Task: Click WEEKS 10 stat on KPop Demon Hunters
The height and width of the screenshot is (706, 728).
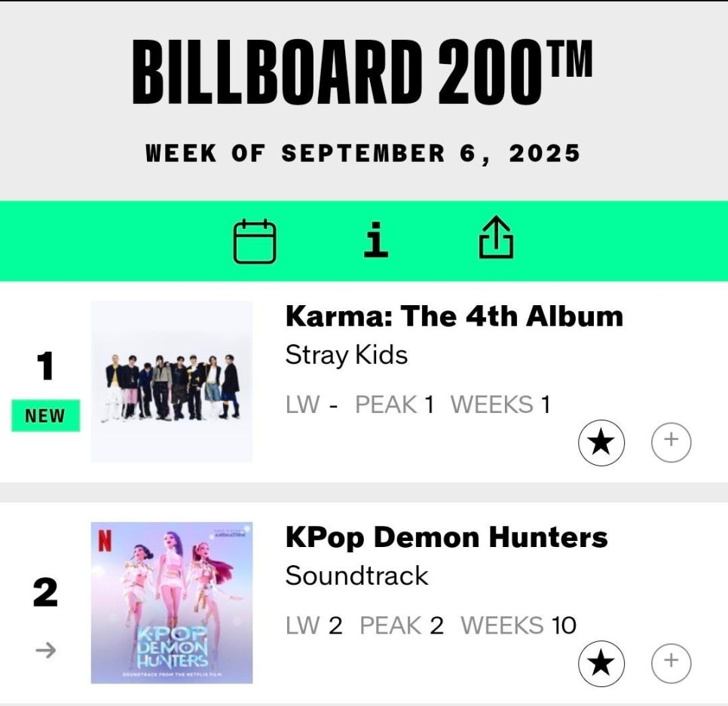Action: point(518,625)
